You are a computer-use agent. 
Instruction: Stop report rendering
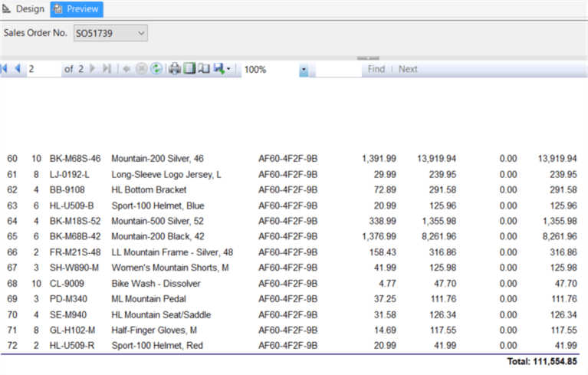(141, 69)
